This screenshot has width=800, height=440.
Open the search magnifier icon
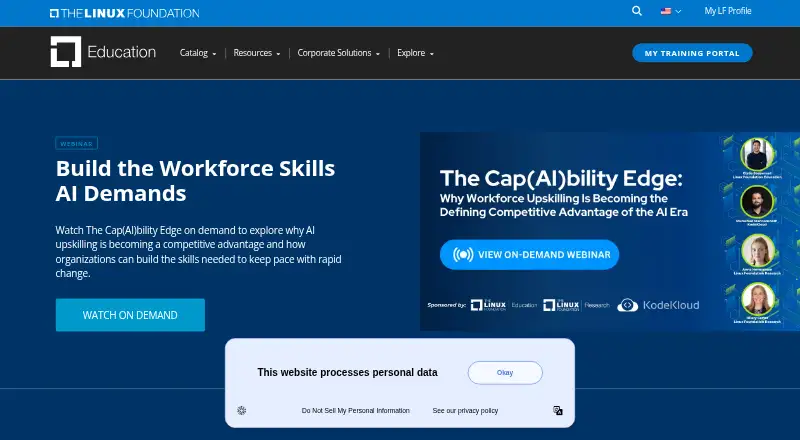[x=637, y=11]
